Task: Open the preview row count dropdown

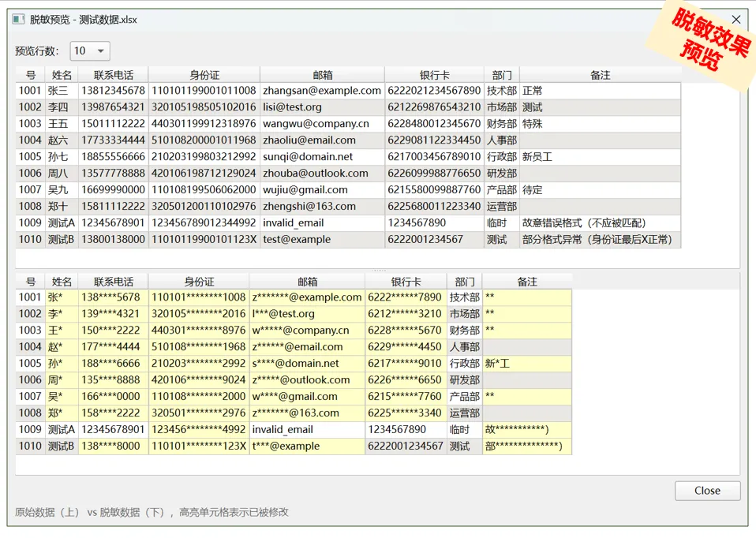Action: (90, 51)
